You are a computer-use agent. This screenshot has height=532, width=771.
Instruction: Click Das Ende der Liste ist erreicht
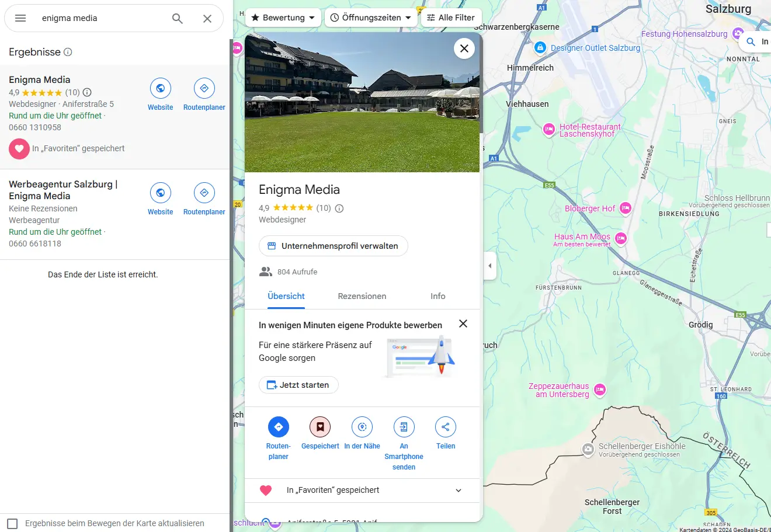pyautogui.click(x=103, y=274)
